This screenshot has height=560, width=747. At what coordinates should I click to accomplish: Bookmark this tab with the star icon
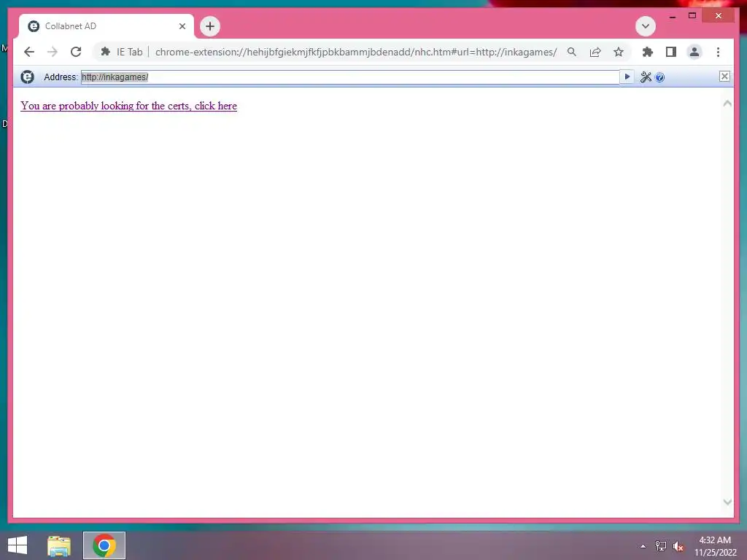pyautogui.click(x=619, y=52)
